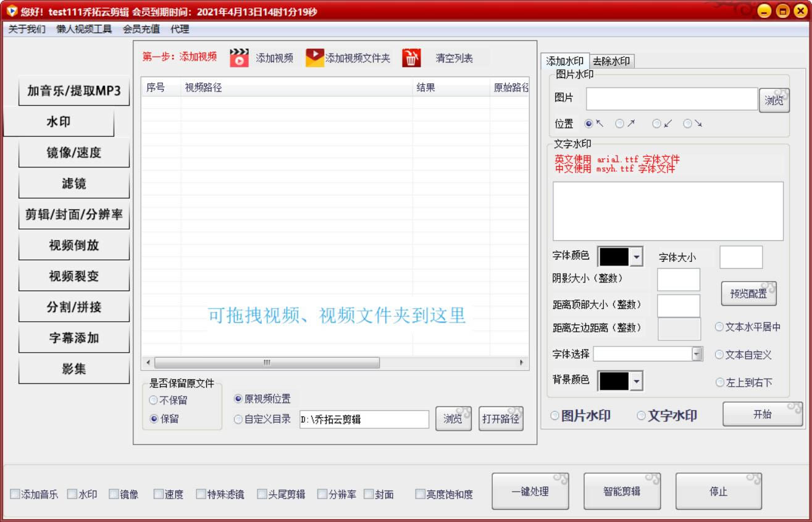The height and width of the screenshot is (522, 812).
Task: Click the 开始 button
Action: click(x=763, y=415)
